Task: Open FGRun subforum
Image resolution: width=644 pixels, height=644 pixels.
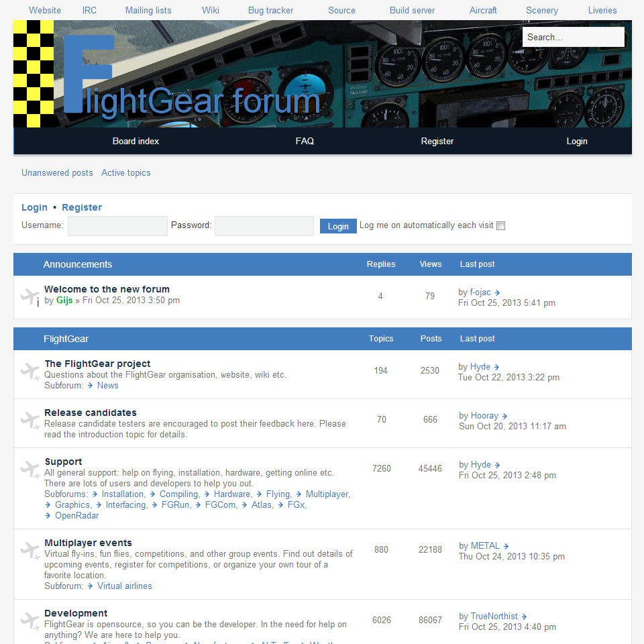Action: [x=175, y=504]
